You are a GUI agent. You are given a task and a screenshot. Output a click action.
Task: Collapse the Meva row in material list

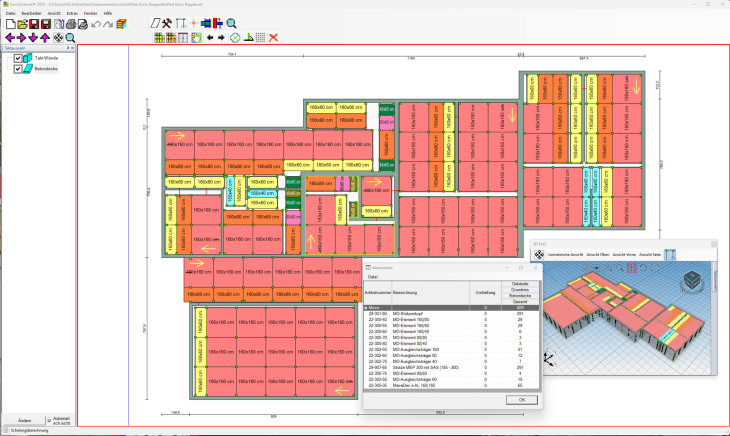tap(366, 308)
